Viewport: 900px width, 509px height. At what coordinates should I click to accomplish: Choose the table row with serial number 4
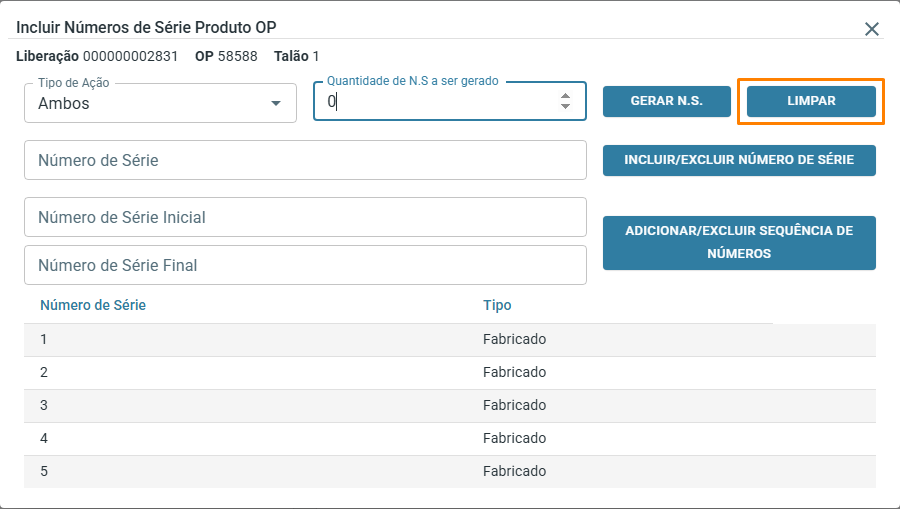449,438
